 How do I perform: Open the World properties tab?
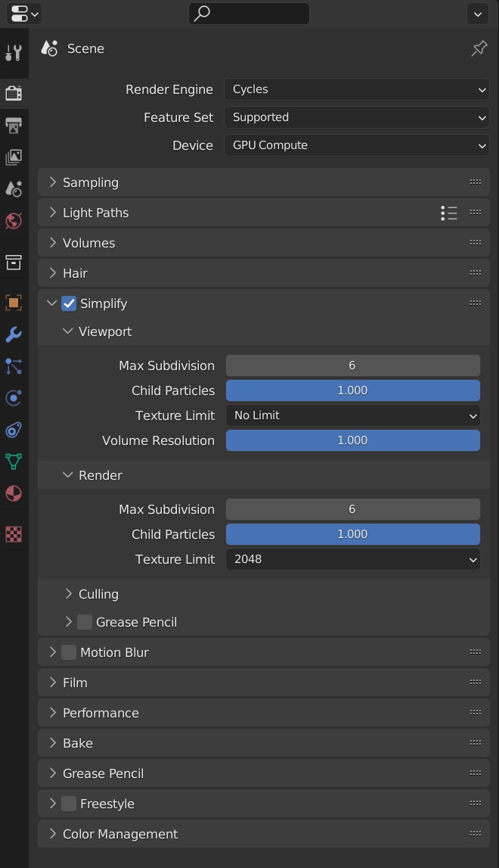(14, 221)
